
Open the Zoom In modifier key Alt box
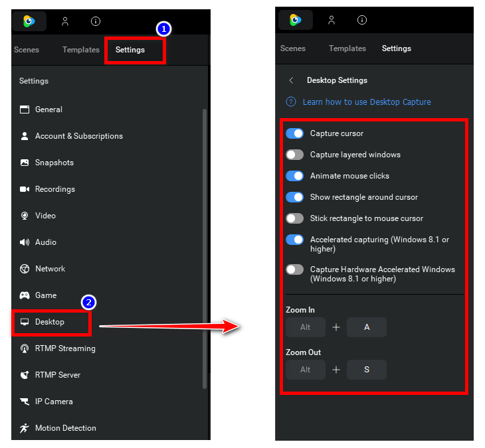306,327
